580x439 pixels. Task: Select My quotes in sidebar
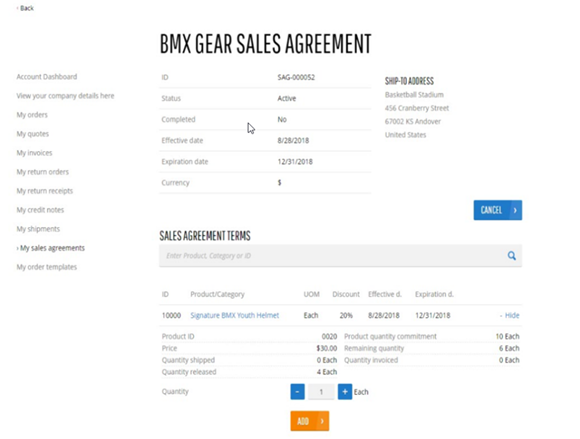pos(33,134)
